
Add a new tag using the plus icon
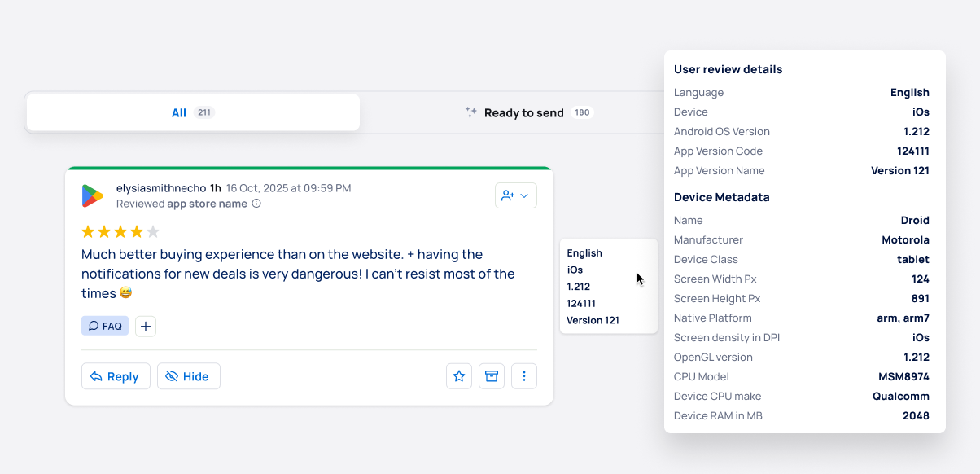[145, 326]
